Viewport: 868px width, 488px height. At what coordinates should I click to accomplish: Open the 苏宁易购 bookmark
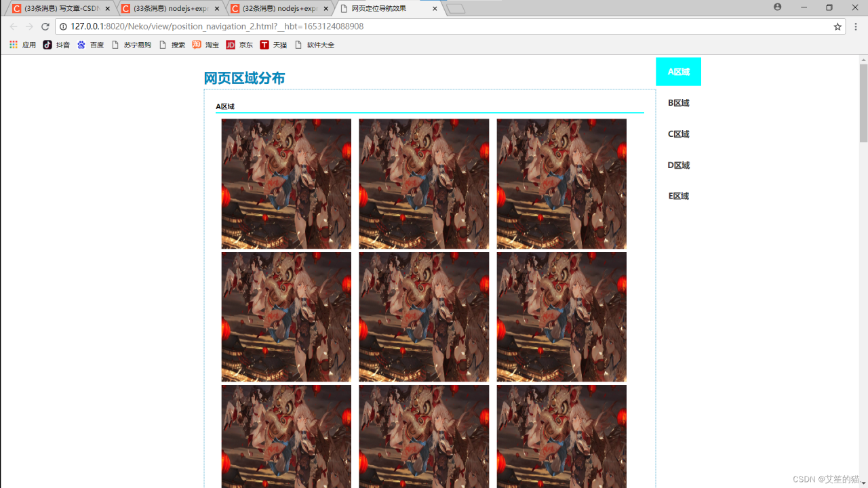(x=131, y=45)
